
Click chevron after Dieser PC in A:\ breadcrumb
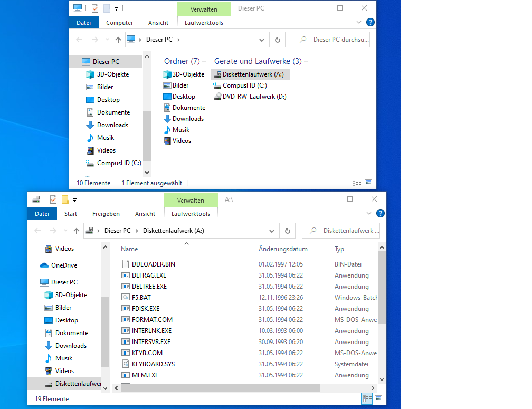[137, 231]
